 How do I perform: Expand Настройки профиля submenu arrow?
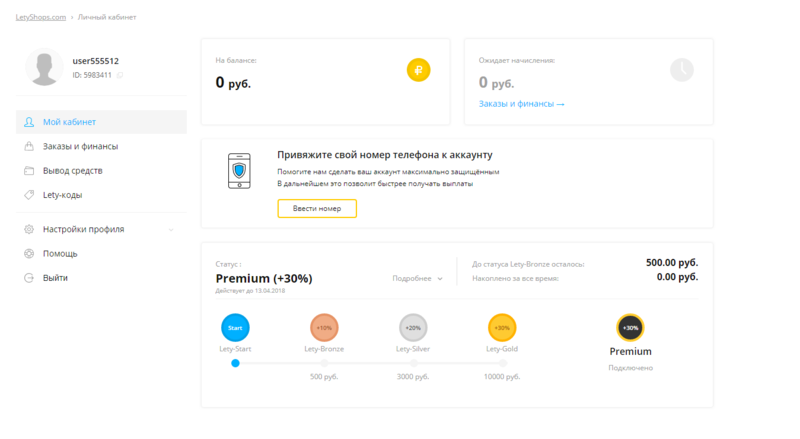point(171,230)
